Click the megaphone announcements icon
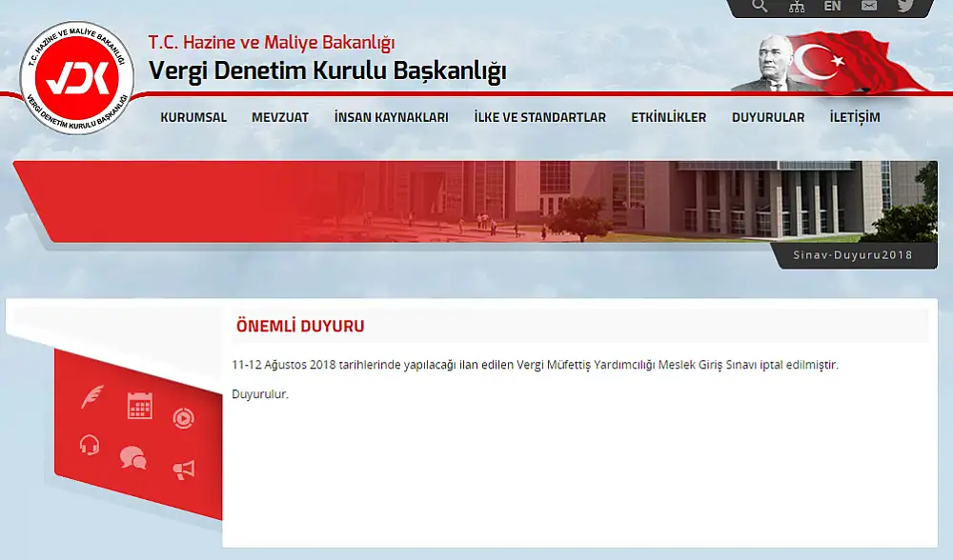This screenshot has width=953, height=560. coord(184,470)
